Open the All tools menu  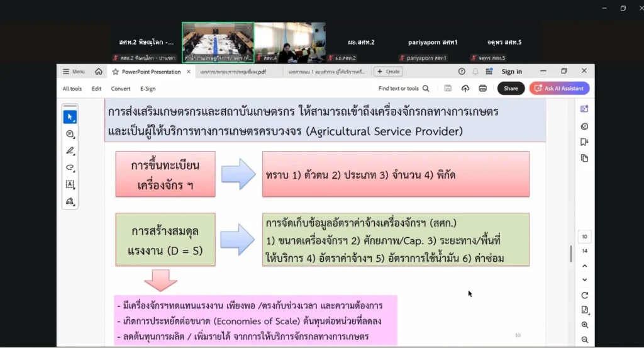pyautogui.click(x=72, y=89)
